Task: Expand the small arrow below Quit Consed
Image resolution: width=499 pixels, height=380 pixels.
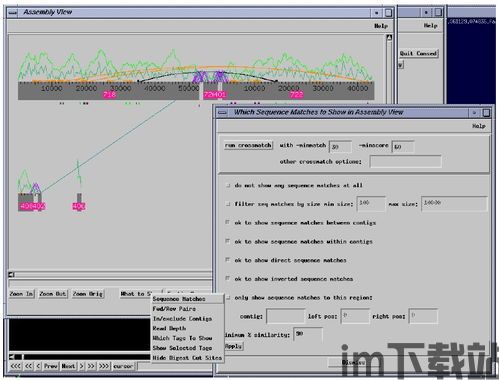Action: (401, 65)
